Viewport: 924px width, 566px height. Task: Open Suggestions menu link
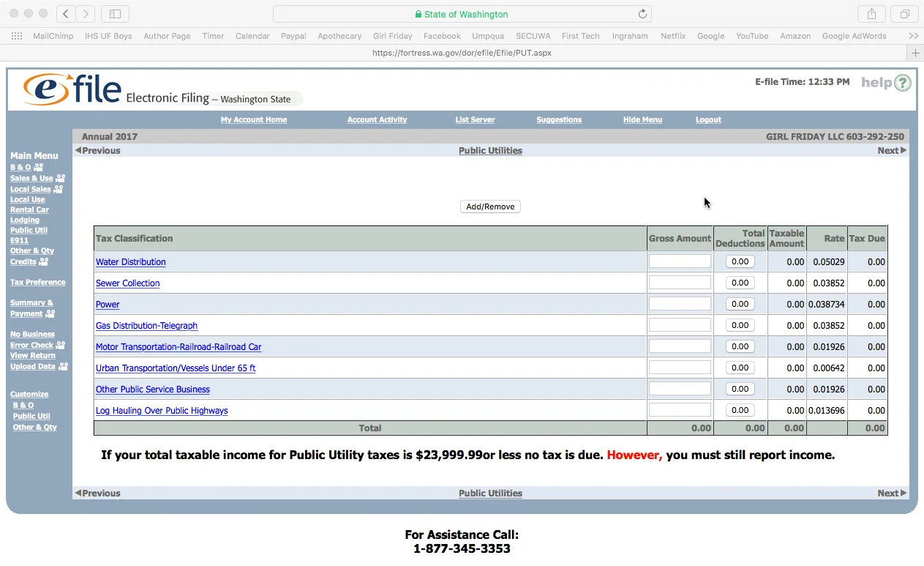coord(559,119)
